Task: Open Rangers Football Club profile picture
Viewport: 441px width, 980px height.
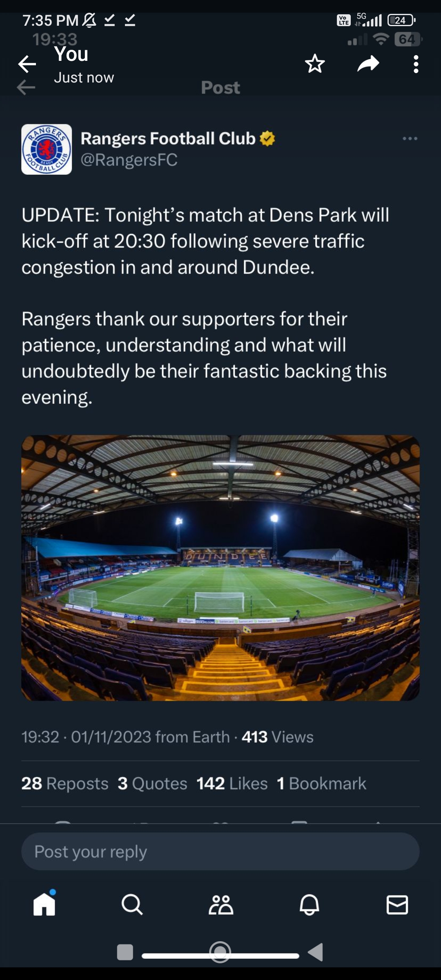Action: click(x=47, y=149)
